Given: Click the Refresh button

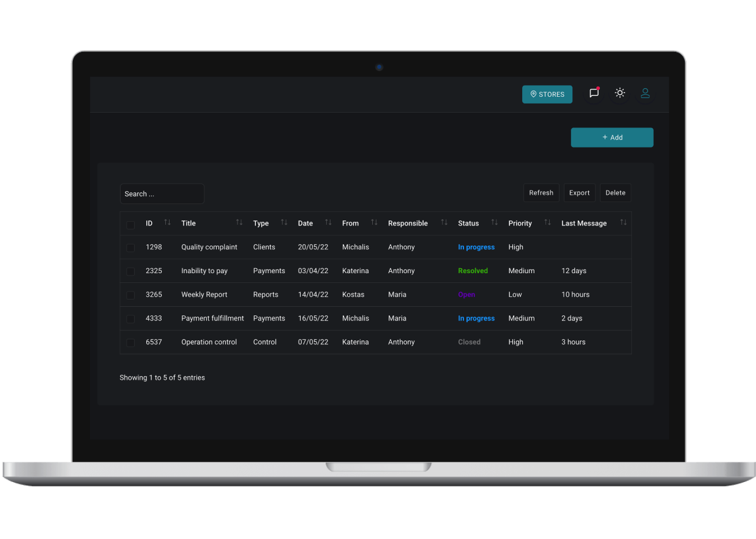Looking at the screenshot, I should [541, 193].
